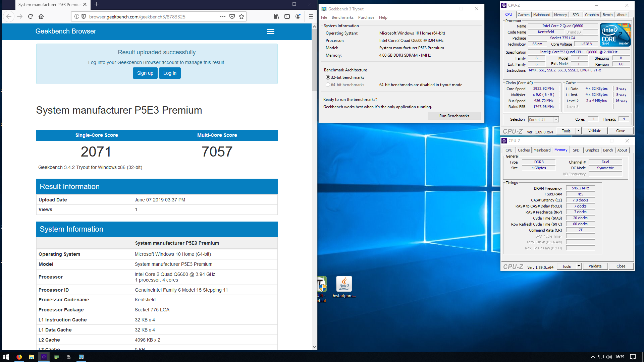Open the Firefox hamburger menu

tap(311, 16)
